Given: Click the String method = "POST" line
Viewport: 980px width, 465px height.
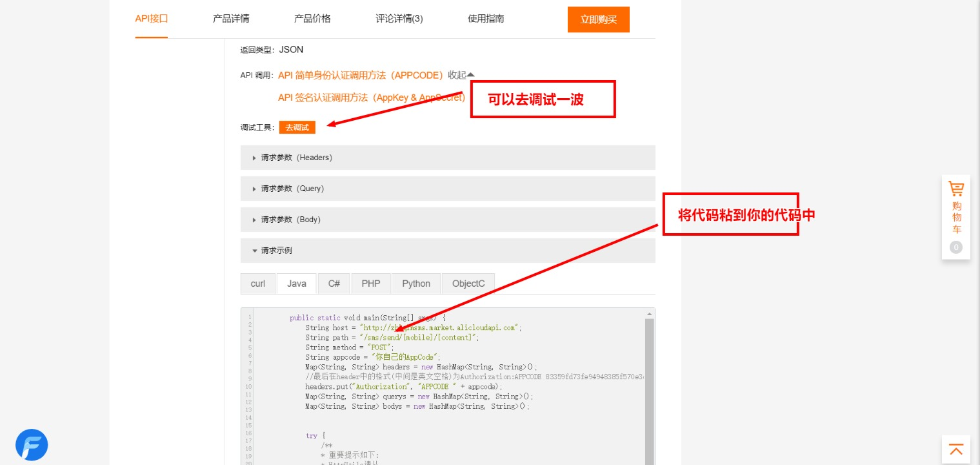Looking at the screenshot, I should coord(350,347).
